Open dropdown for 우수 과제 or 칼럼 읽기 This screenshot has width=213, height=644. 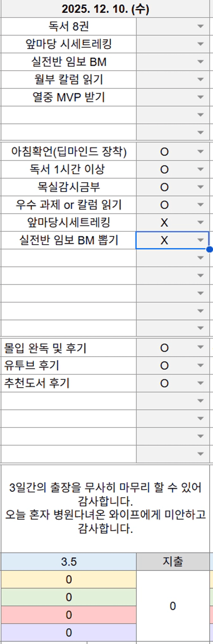pos(200,205)
